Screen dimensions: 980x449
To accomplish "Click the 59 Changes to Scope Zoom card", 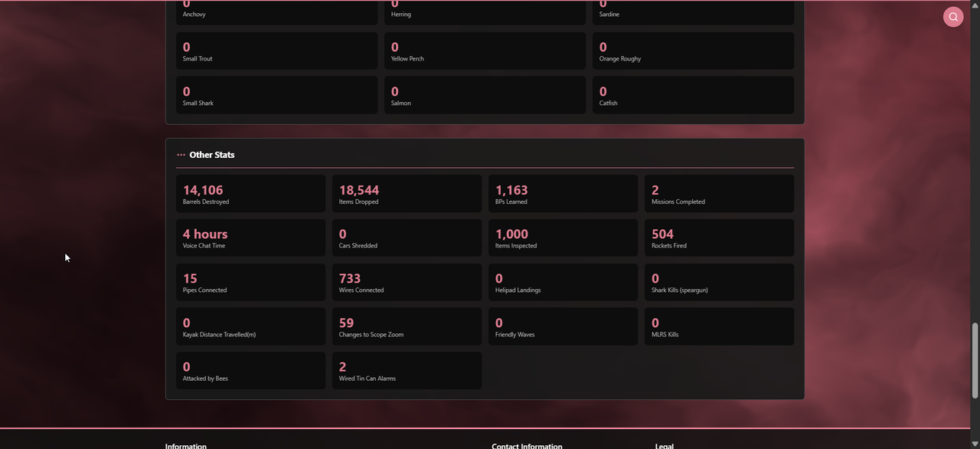I will pos(407,326).
